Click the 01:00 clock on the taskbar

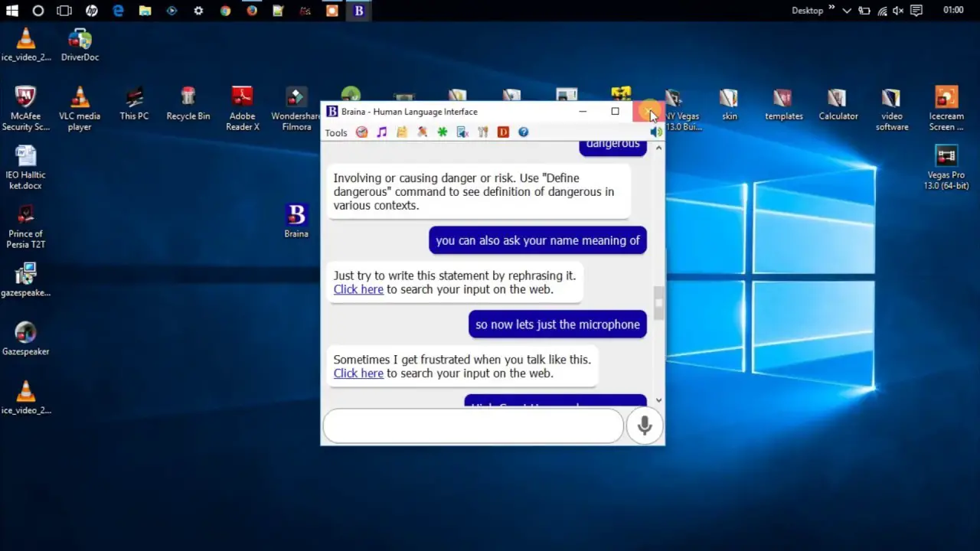(953, 11)
